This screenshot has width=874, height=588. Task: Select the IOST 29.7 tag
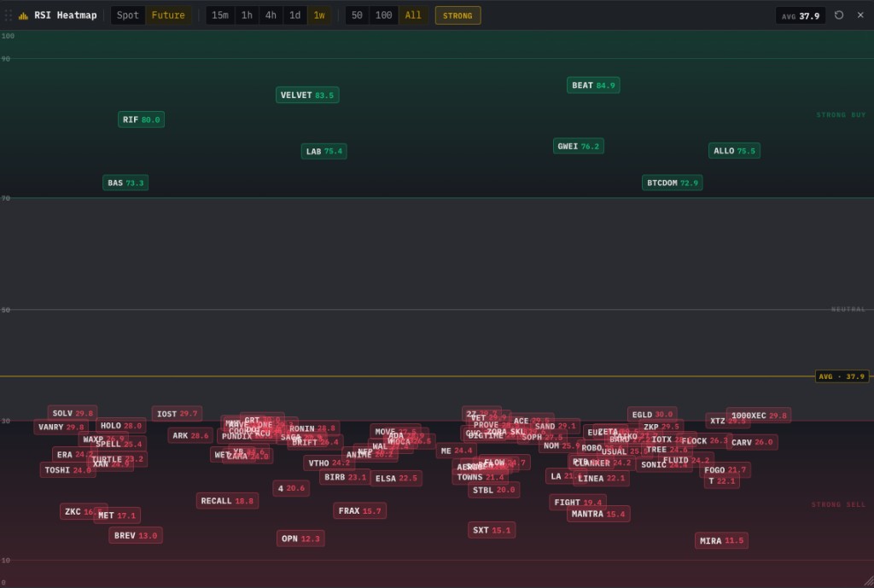click(x=177, y=414)
